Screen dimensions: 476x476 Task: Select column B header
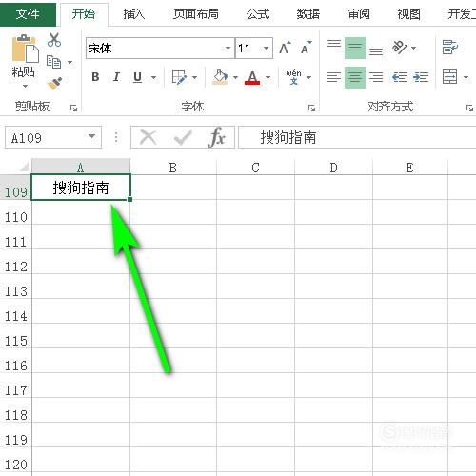(173, 168)
